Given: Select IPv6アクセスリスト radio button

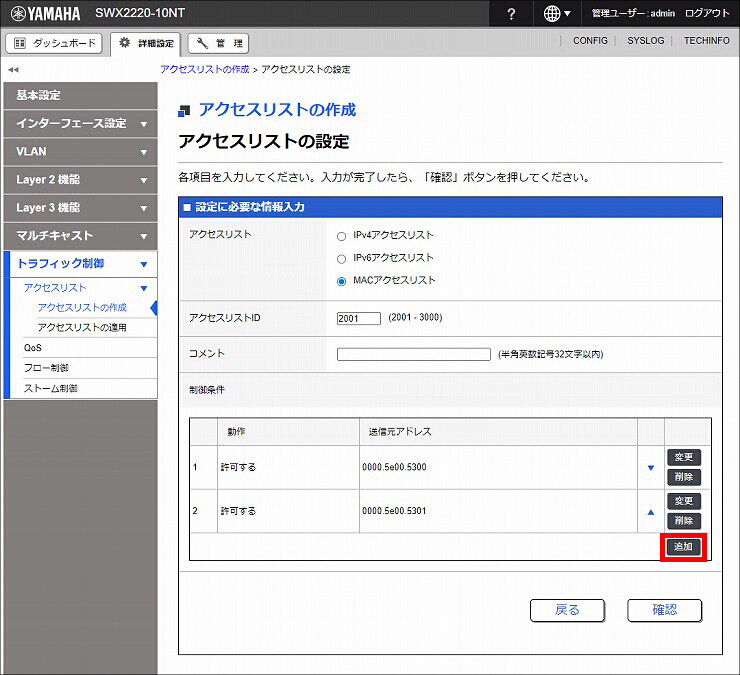Looking at the screenshot, I should point(341,259).
